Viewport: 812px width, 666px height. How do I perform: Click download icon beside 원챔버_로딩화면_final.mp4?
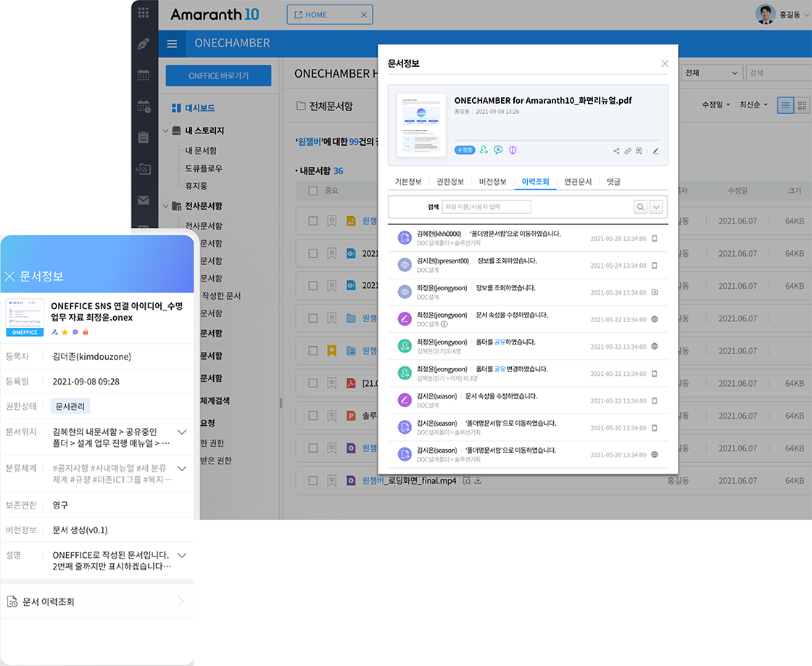[478, 480]
